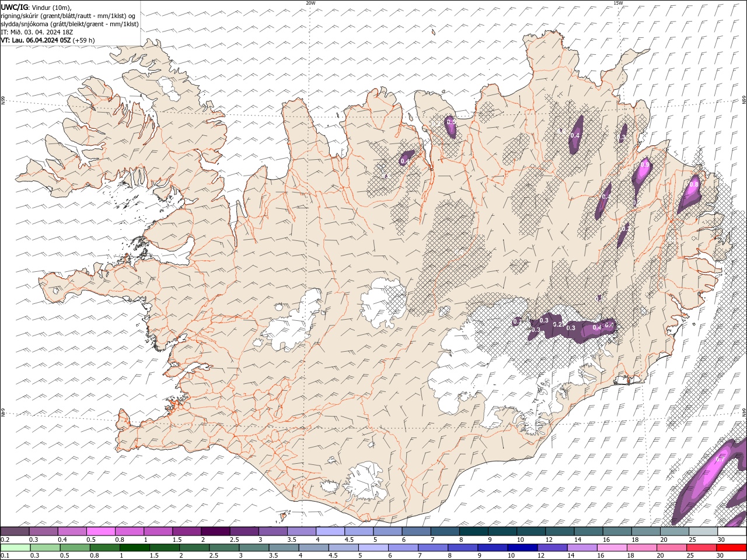Select the lavender 14 swatch in lower legend
Image resolution: width=747 pixels, height=560 pixels.
tap(582, 548)
